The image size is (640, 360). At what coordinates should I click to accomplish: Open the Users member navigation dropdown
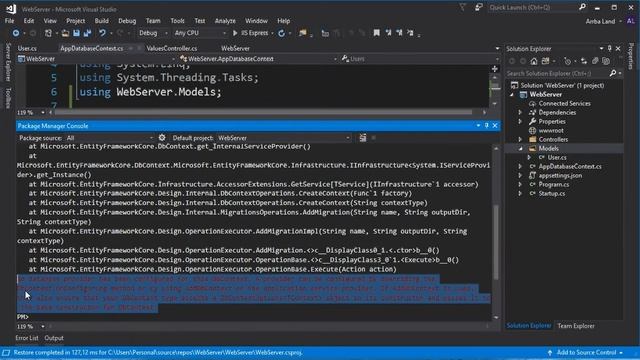tap(420, 59)
